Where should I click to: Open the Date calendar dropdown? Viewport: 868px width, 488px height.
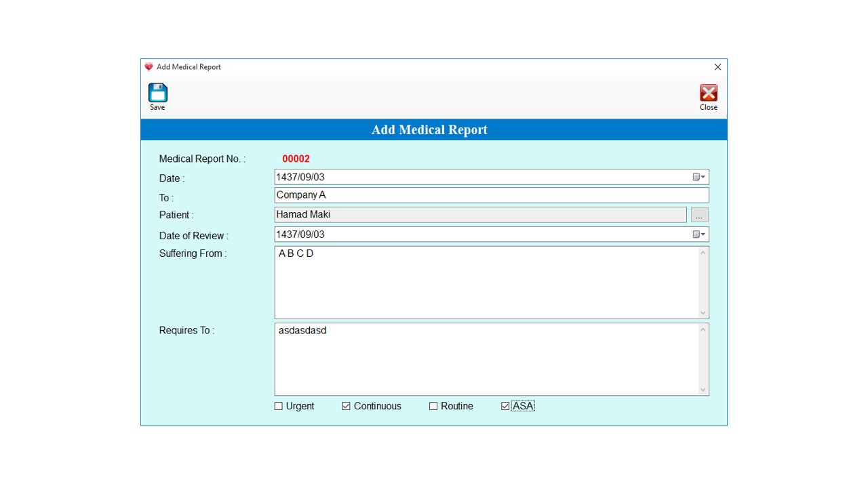699,177
